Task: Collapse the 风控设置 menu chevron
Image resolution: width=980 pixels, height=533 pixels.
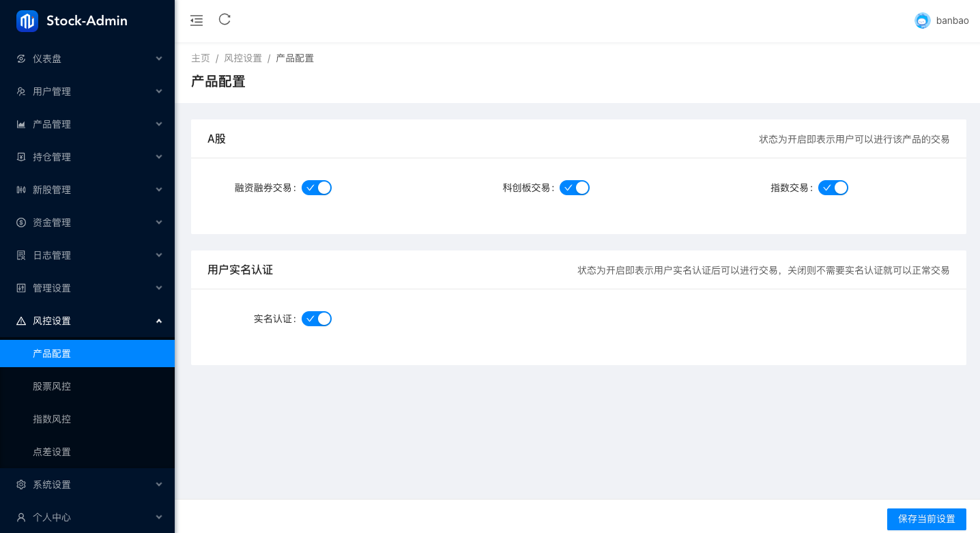Action: coord(159,321)
